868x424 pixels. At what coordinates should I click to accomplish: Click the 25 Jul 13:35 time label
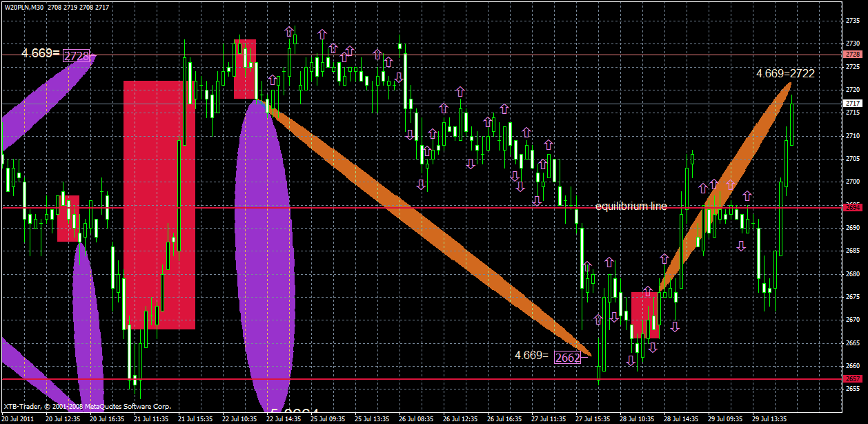[373, 418]
